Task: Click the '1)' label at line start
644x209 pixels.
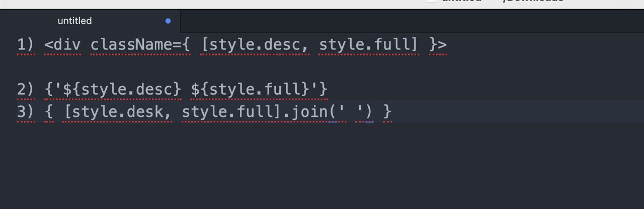Action: tap(26, 45)
